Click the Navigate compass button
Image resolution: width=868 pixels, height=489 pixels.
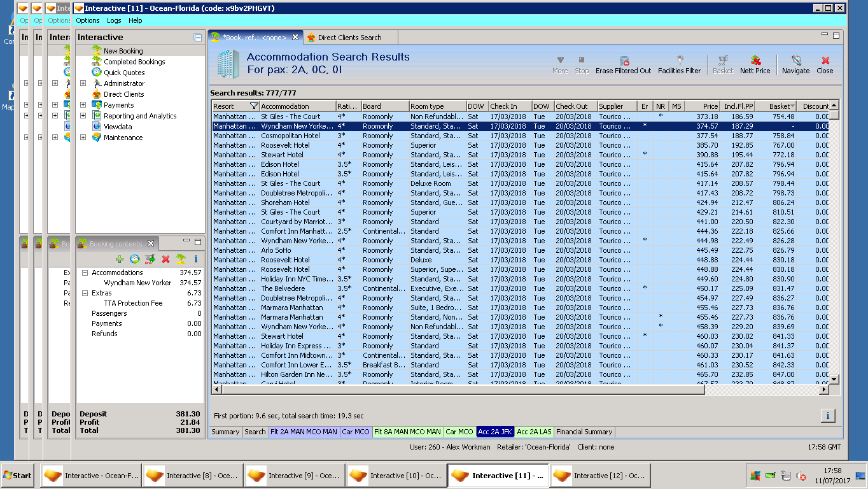[x=795, y=65]
